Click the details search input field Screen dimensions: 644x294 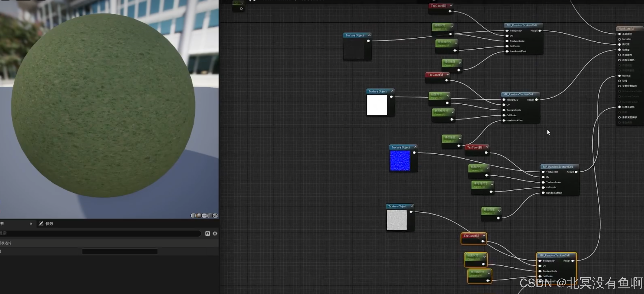100,234
